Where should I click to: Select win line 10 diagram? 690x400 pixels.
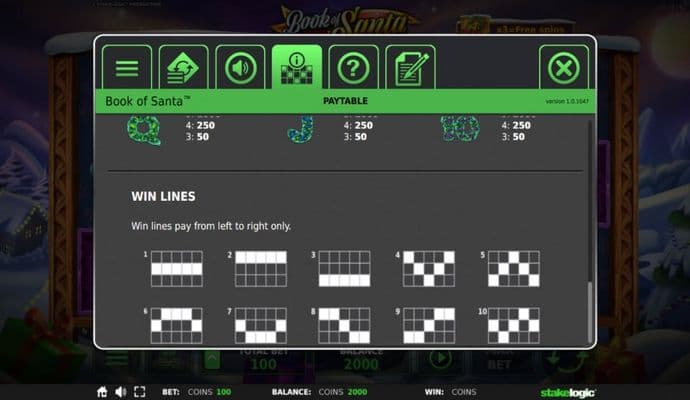pos(513,325)
